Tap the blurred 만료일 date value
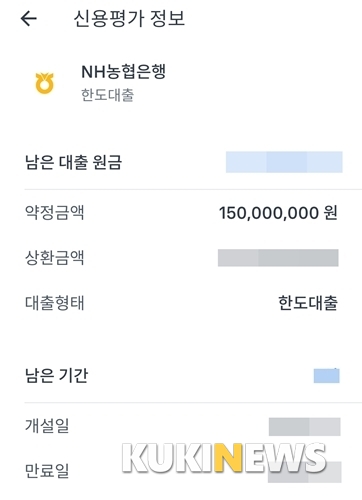This screenshot has height=500, width=362. [305, 472]
